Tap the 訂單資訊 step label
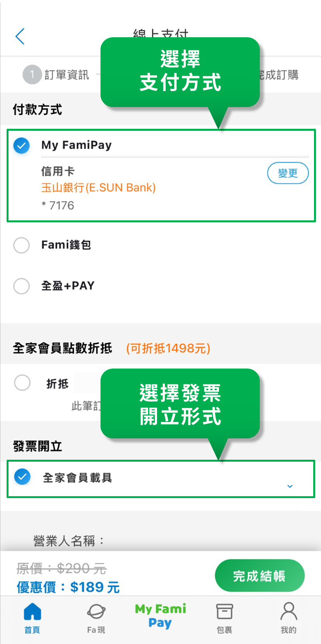 click(67, 75)
